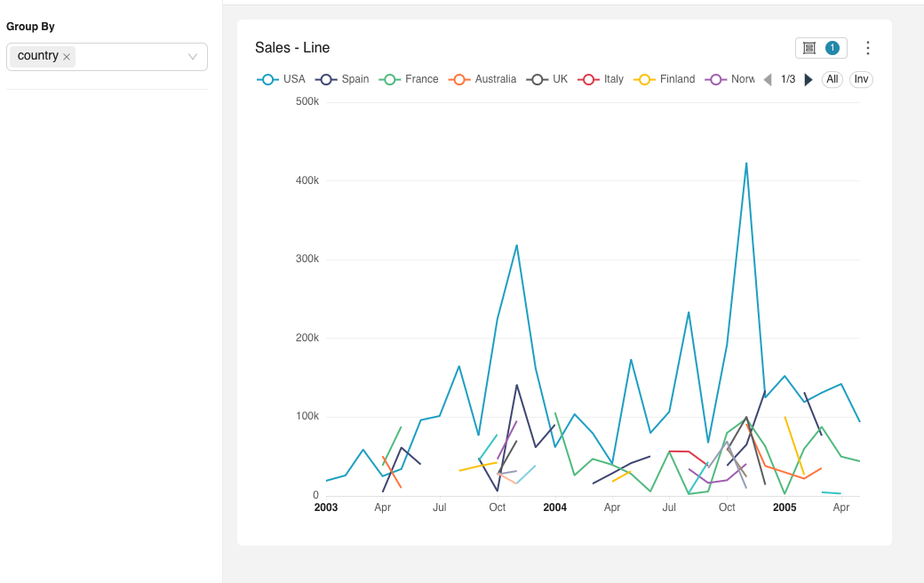This screenshot has height=583, width=924.
Task: Remove the country tag with its x
Action: tap(67, 57)
